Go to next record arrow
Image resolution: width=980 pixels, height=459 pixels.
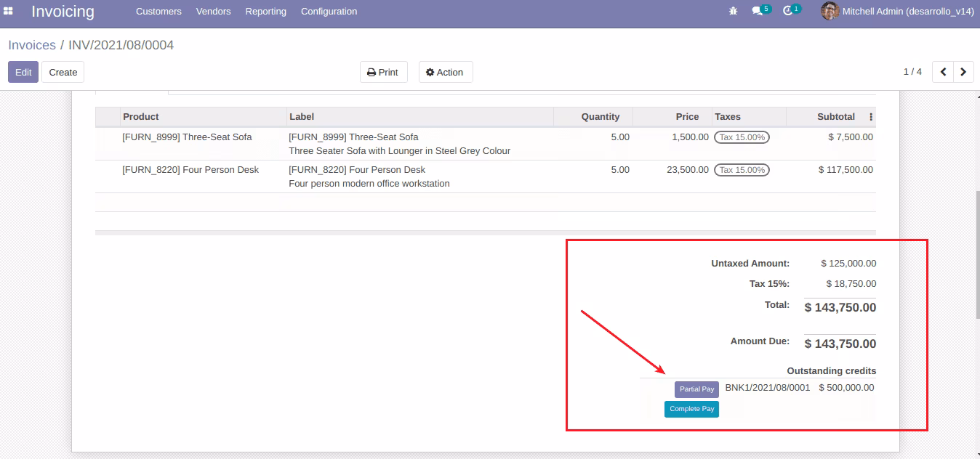tap(963, 72)
